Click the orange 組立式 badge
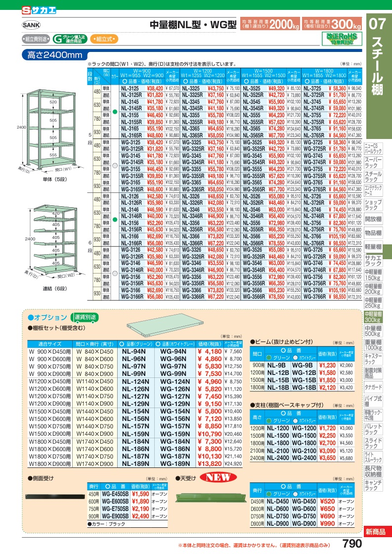Viewport: 392px width, 554px height. point(104,39)
